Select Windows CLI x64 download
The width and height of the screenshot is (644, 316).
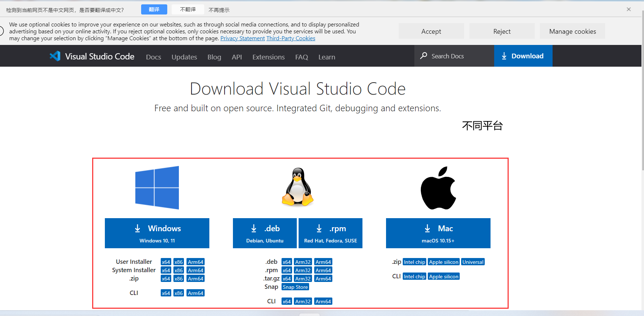(166, 293)
